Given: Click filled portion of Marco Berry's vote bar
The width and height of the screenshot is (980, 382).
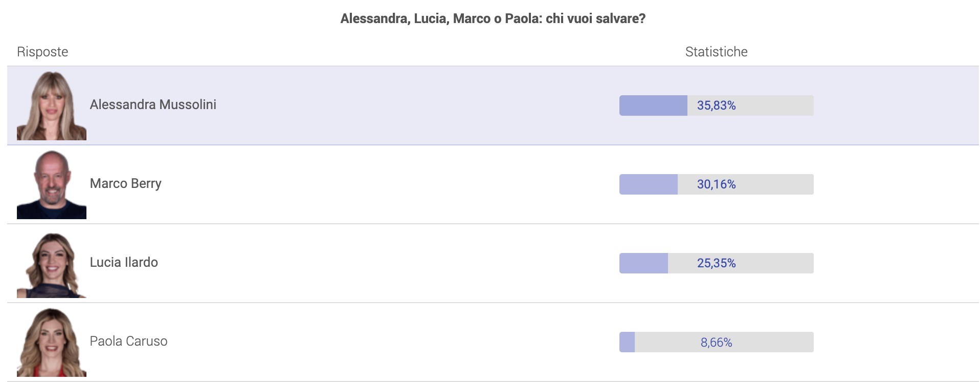Looking at the screenshot, I should point(648,184).
